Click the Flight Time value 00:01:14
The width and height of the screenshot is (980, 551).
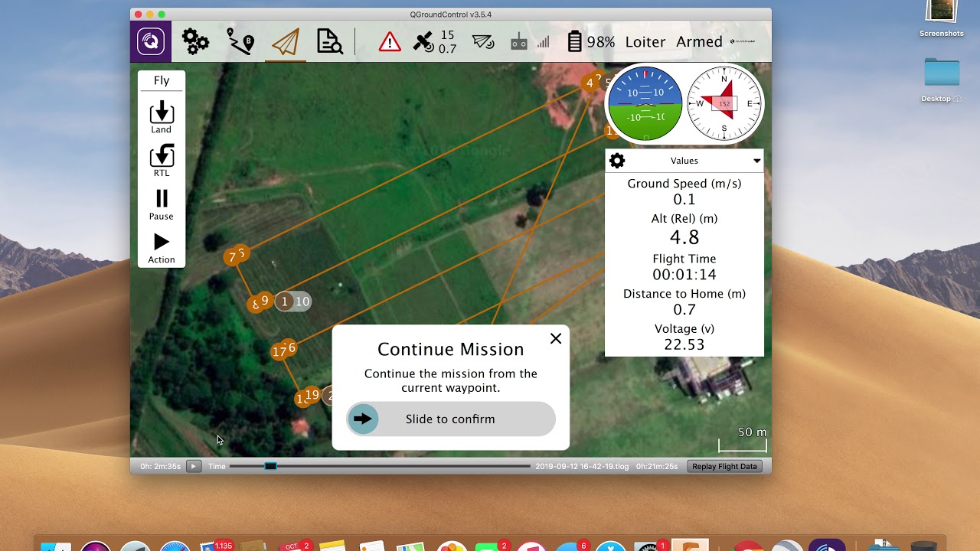coord(684,275)
